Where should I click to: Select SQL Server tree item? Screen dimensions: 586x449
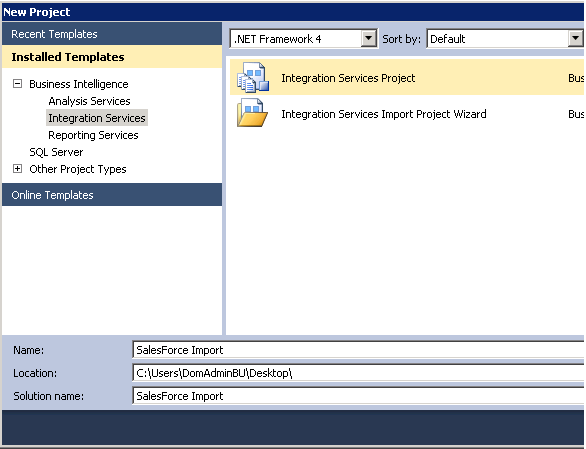coord(56,152)
